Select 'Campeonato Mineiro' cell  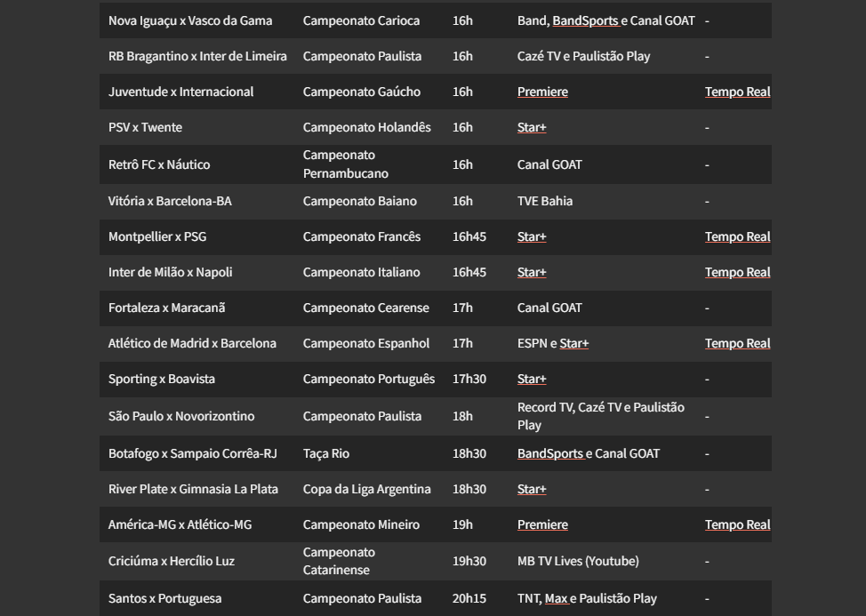361,525
